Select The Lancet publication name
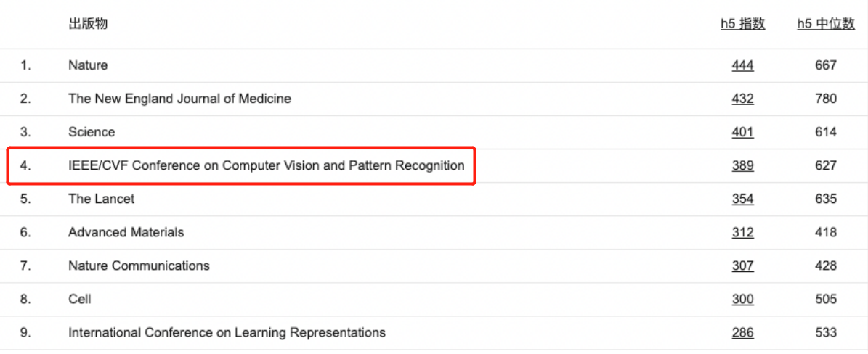The width and height of the screenshot is (868, 354). 101,199
